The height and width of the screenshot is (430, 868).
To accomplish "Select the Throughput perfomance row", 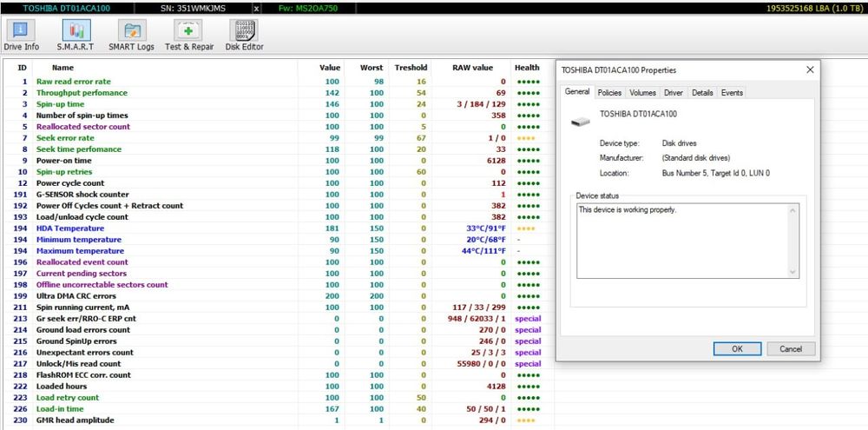I will [x=279, y=93].
